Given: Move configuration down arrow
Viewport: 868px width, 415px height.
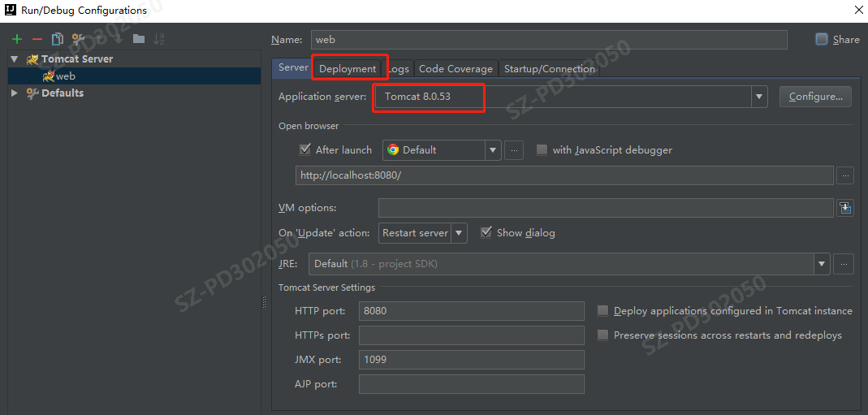Looking at the screenshot, I should point(118,39).
